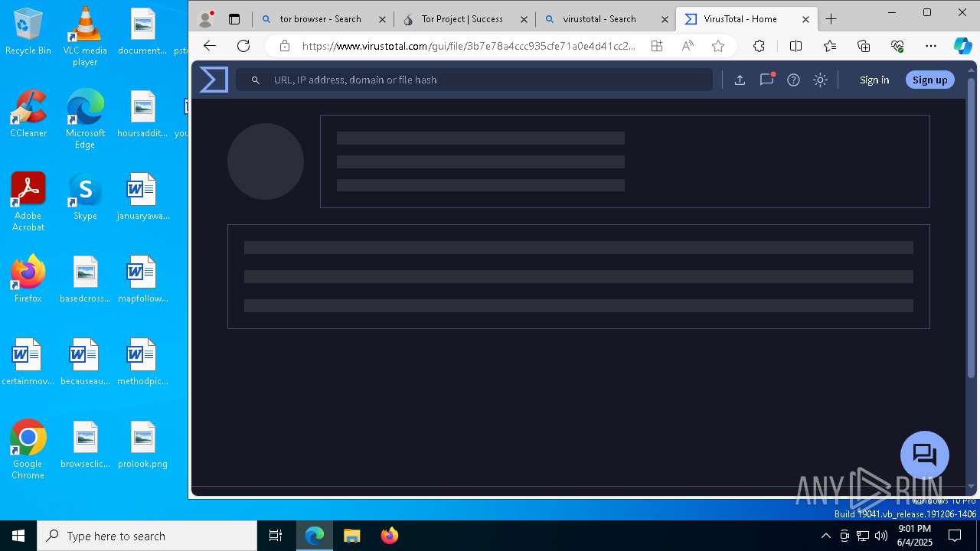This screenshot has height=551, width=980.
Task: Select the Firefox desktop shortcut
Action: point(28,280)
